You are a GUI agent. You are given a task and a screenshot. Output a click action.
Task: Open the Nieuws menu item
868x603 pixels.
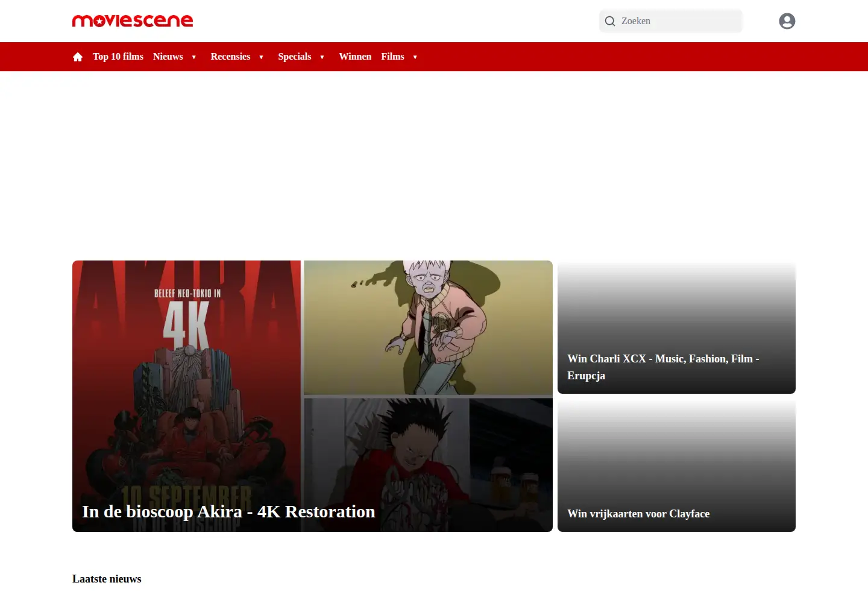pyautogui.click(x=168, y=57)
